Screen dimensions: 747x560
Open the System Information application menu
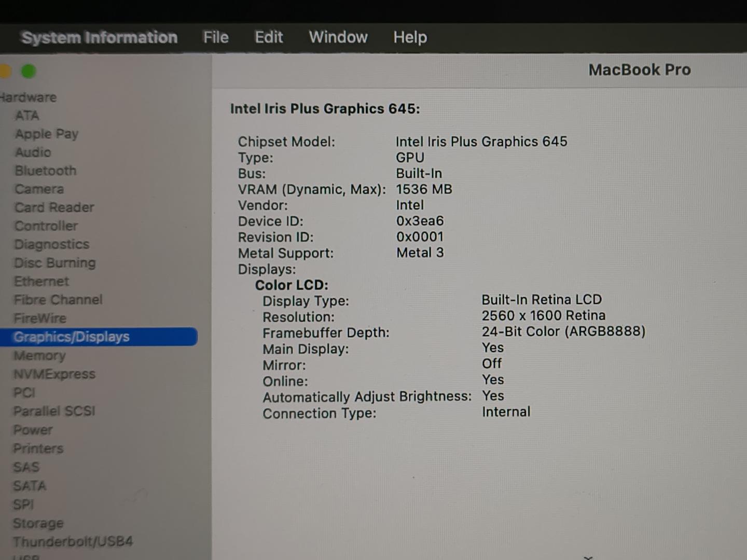click(100, 37)
